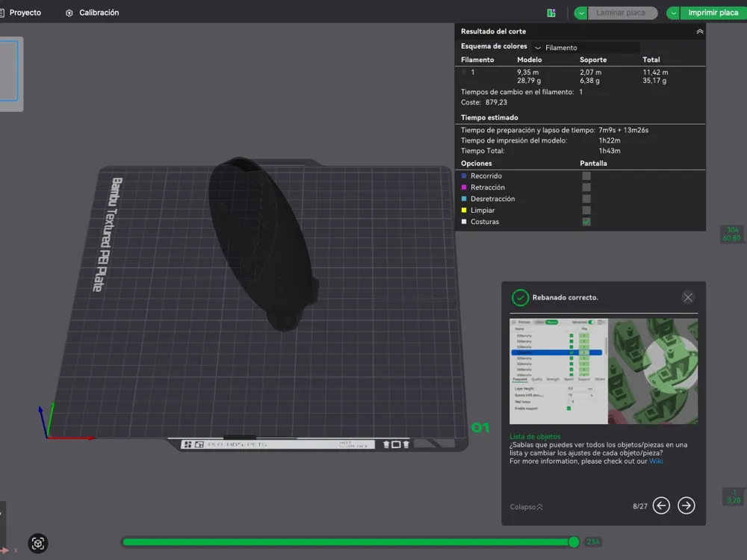Click the 3D view cube icon

[x=38, y=544]
